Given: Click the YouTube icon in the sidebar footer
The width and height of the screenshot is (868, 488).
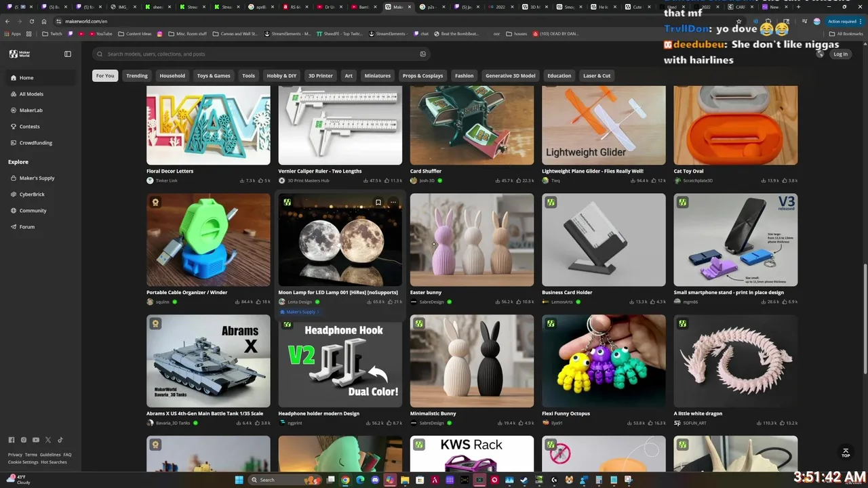Looking at the screenshot, I should coord(36,440).
